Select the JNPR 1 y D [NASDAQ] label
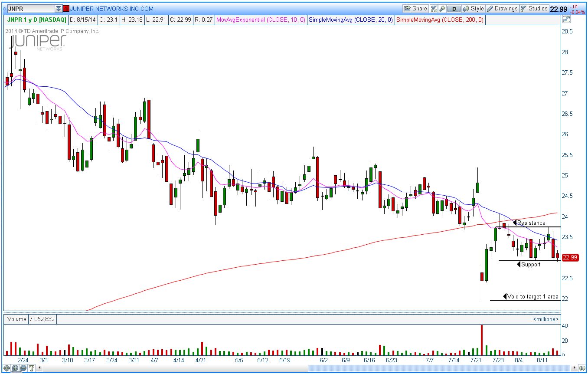The width and height of the screenshot is (588, 374). pyautogui.click(x=36, y=20)
